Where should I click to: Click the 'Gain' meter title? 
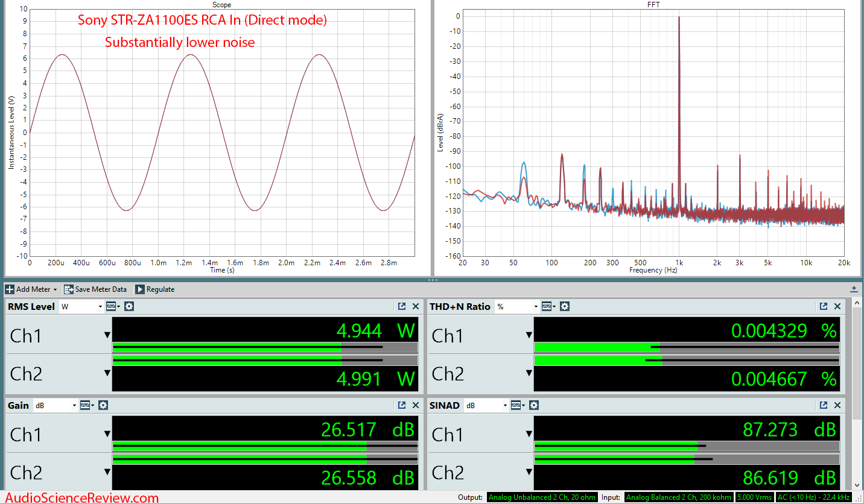tap(18, 405)
